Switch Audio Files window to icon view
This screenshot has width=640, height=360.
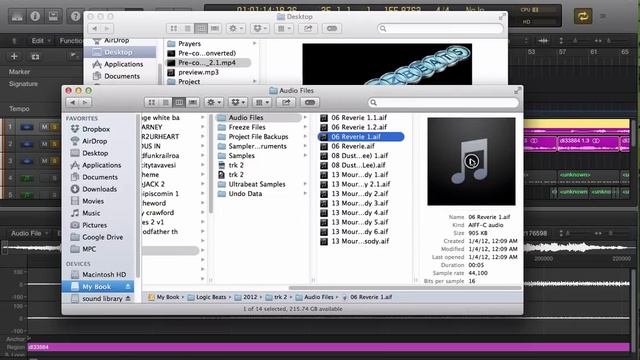coord(151,102)
